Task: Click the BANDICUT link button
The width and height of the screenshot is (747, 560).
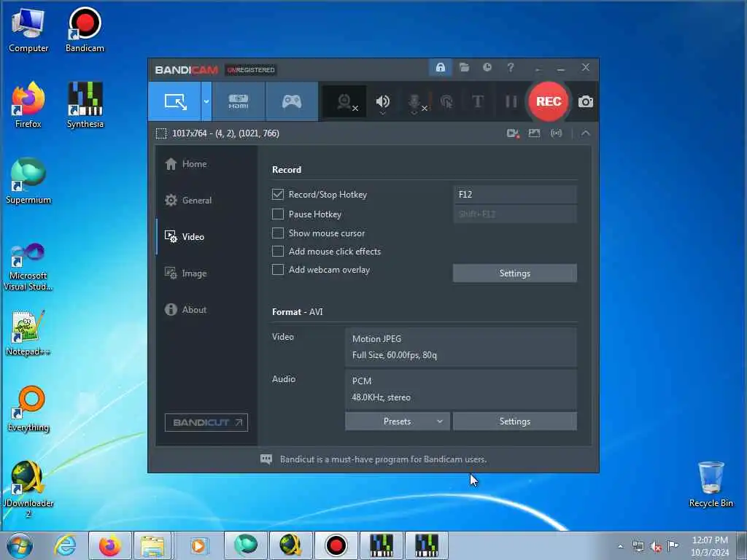Action: [x=206, y=422]
